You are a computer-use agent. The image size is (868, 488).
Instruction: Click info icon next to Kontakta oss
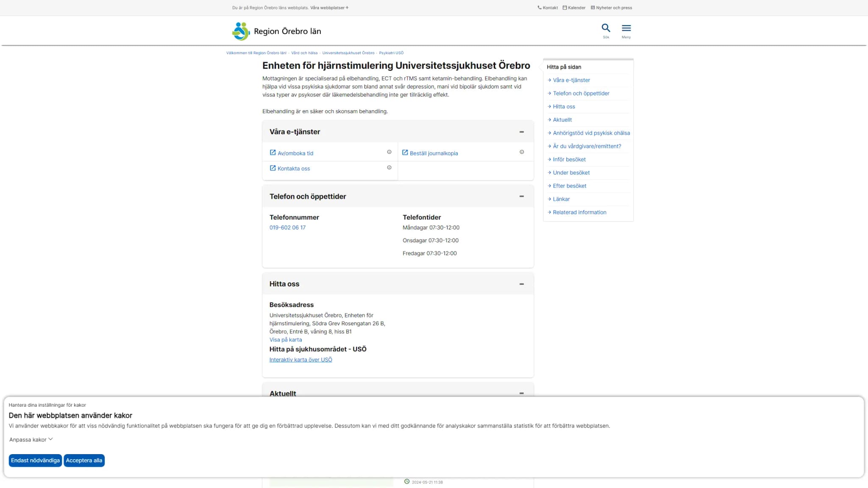point(389,168)
